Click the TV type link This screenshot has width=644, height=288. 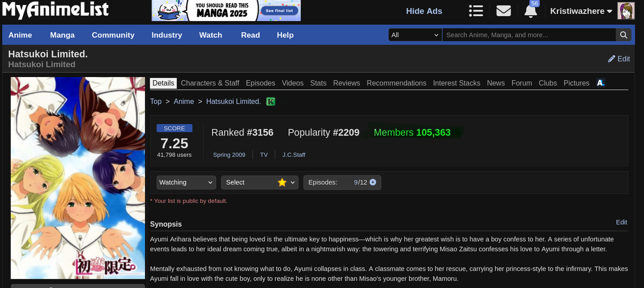(264, 155)
